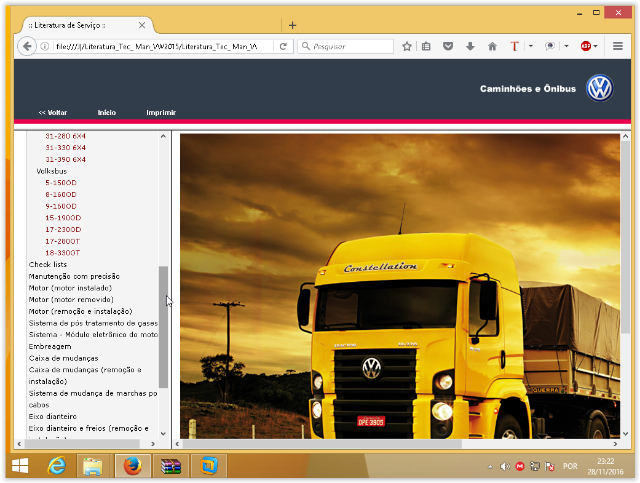The width and height of the screenshot is (640, 483).
Task: Open Volksbus model 17-260OT
Action: 62,241
